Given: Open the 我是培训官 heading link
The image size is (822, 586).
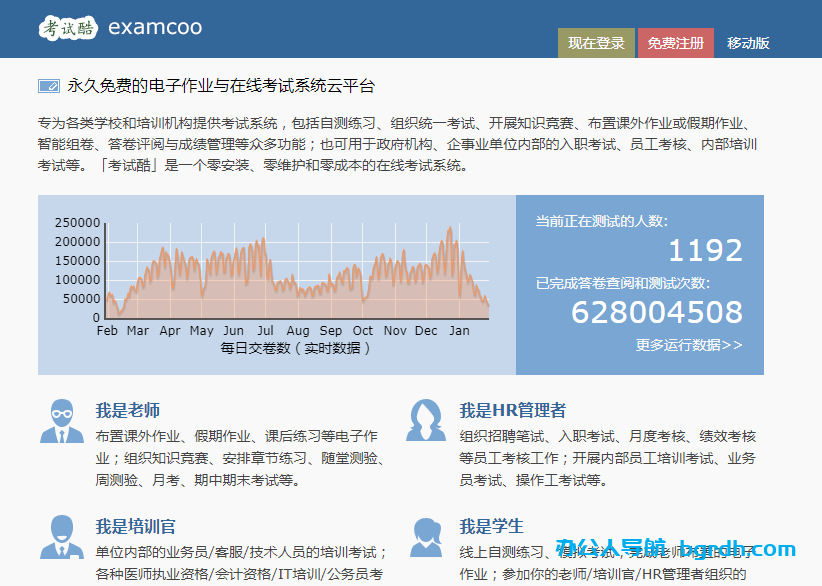Looking at the screenshot, I should 135,526.
